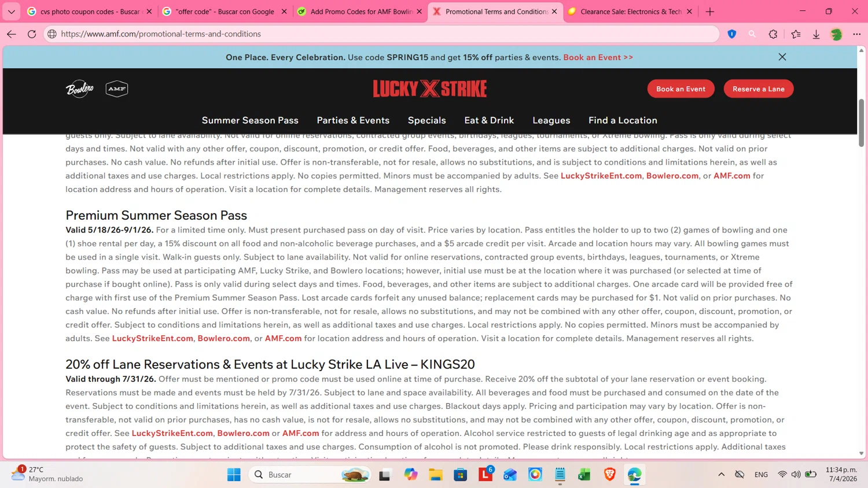Close the Clearance Sale tab
Viewport: 868px width, 488px height.
click(x=689, y=12)
